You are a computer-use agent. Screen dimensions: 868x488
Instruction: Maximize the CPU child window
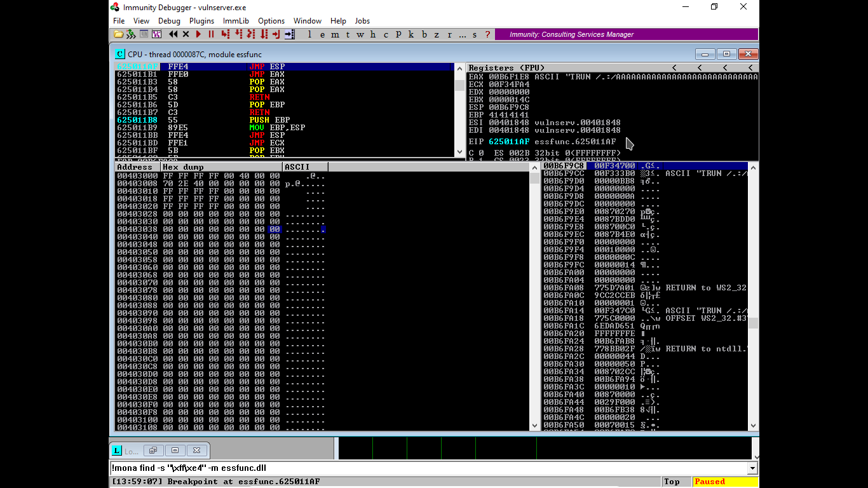pyautogui.click(x=726, y=54)
